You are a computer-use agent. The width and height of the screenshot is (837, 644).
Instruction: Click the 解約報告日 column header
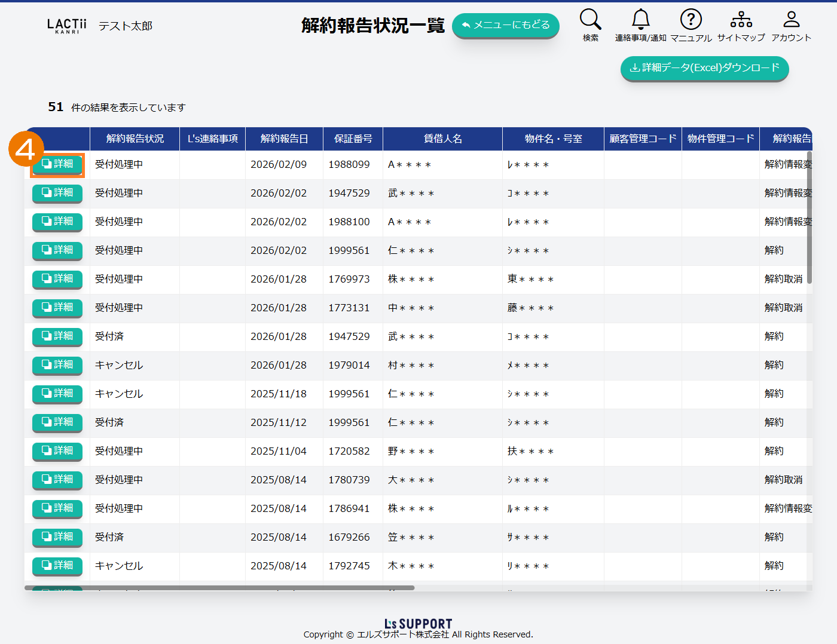point(284,139)
